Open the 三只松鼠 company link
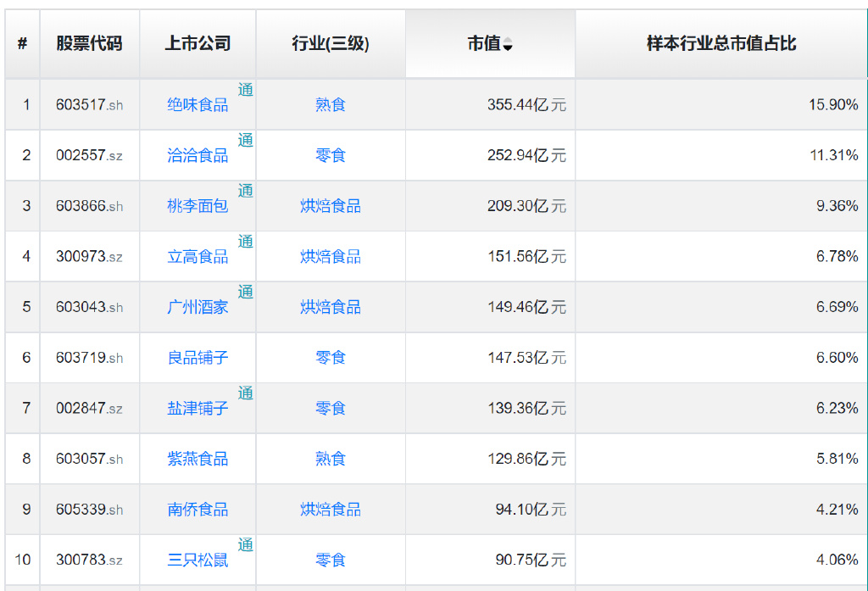 click(x=198, y=560)
